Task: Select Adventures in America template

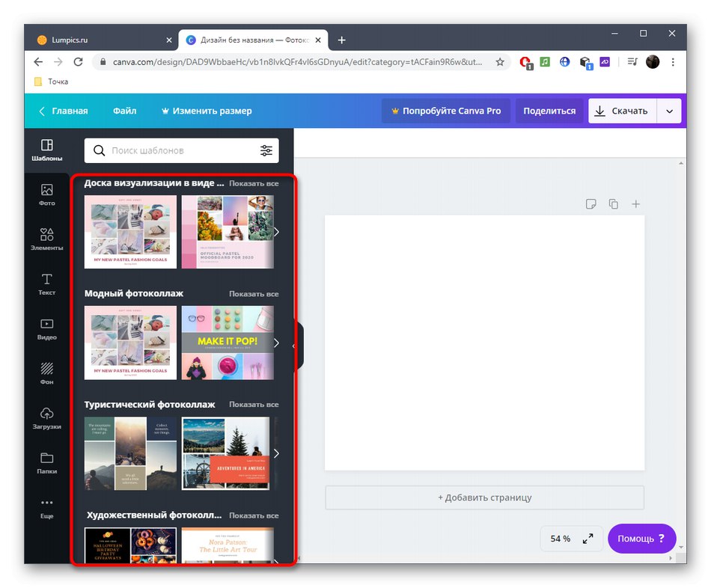Action: coord(226,453)
